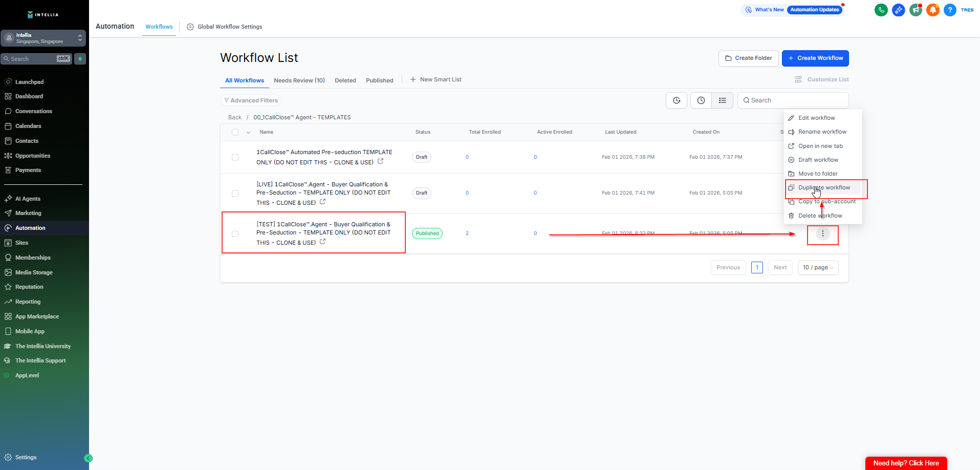Image resolution: width=980 pixels, height=470 pixels.
Task: Click the Create Workflow button
Action: coord(815,58)
